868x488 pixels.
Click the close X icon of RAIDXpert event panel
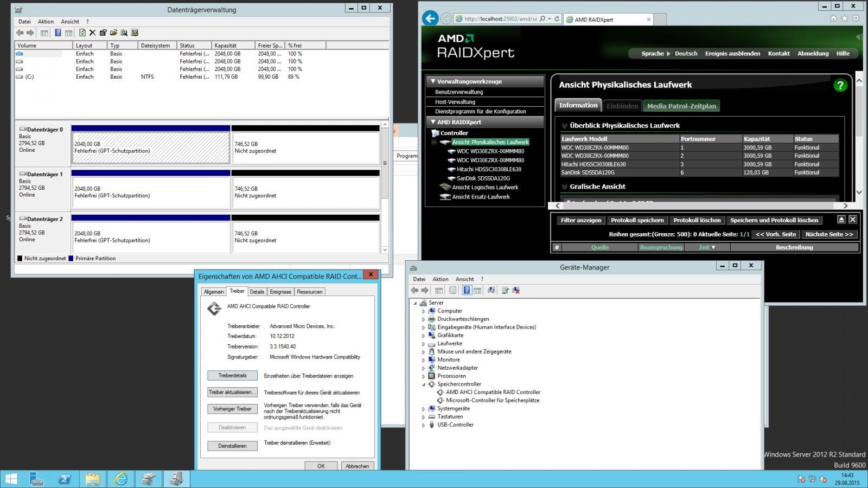(x=853, y=220)
